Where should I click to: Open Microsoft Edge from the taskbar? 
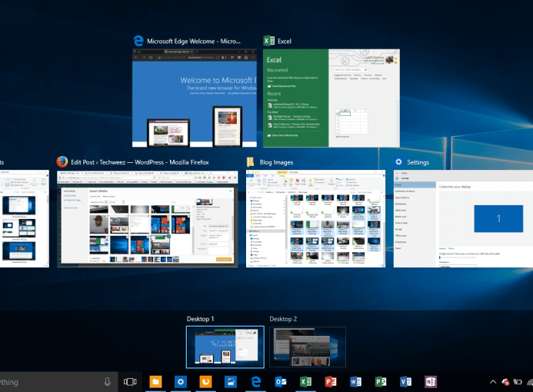pos(255,382)
